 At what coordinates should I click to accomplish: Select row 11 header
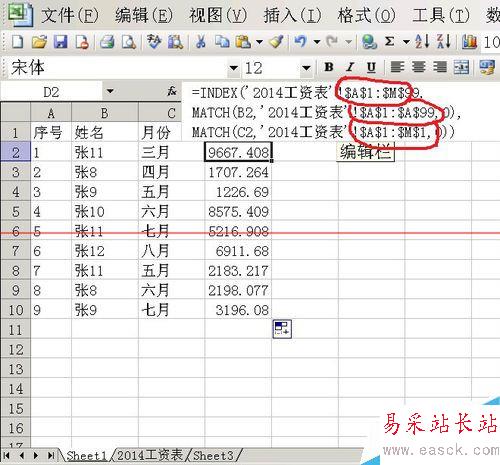pos(16,330)
